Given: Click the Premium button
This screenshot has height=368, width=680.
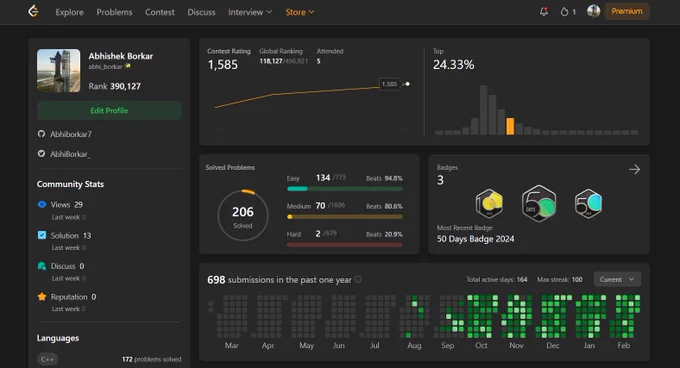Looking at the screenshot, I should 627,11.
